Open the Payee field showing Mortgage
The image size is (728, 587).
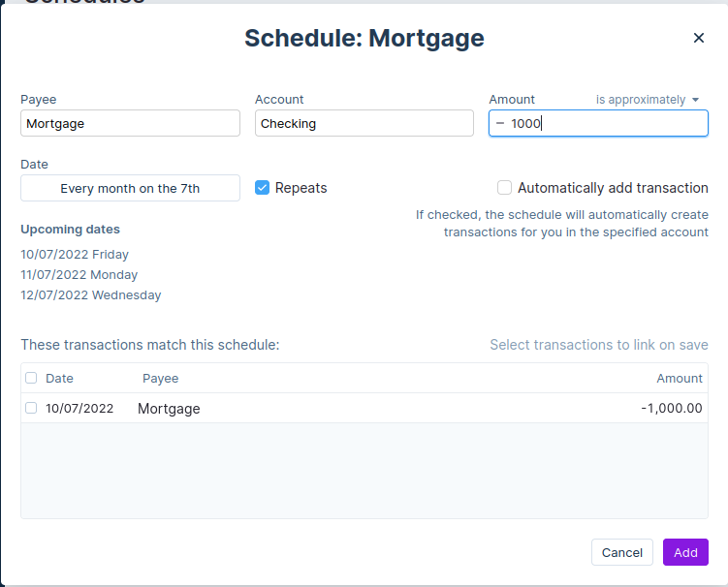click(x=130, y=123)
